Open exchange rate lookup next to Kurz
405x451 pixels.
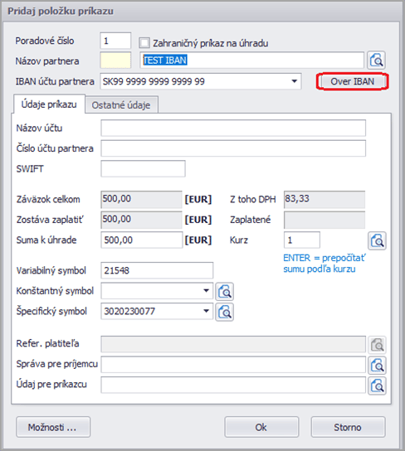coord(377,240)
